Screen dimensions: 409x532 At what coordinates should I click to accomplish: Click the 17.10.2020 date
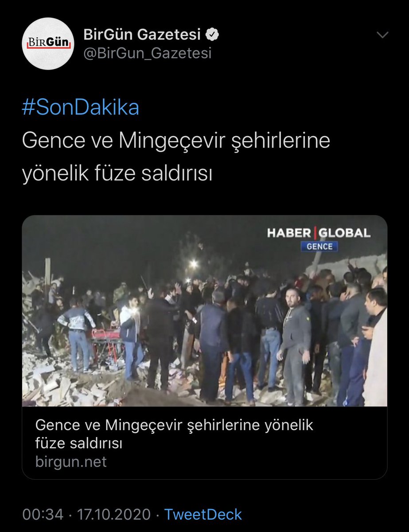(x=114, y=514)
